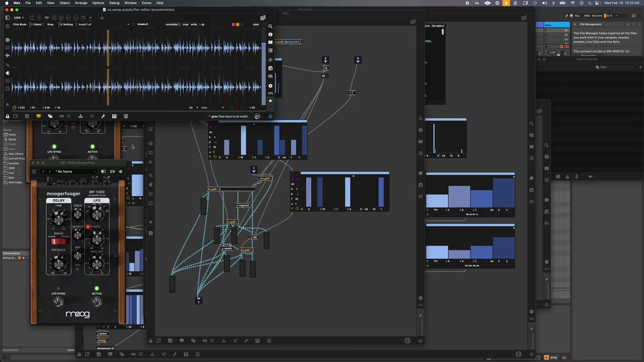The height and width of the screenshot is (362, 644).
Task: Click 'Add Folder...' in Live browser
Action: point(14,182)
